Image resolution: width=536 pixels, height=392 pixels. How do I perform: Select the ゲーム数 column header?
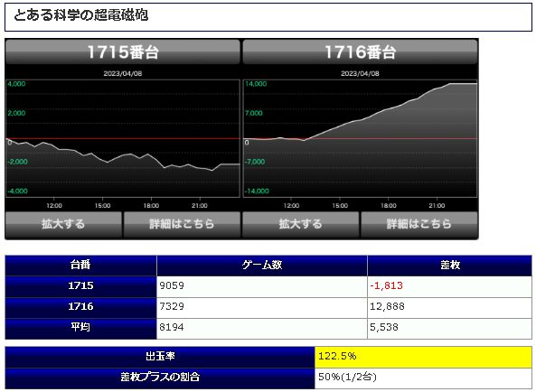[x=262, y=266]
